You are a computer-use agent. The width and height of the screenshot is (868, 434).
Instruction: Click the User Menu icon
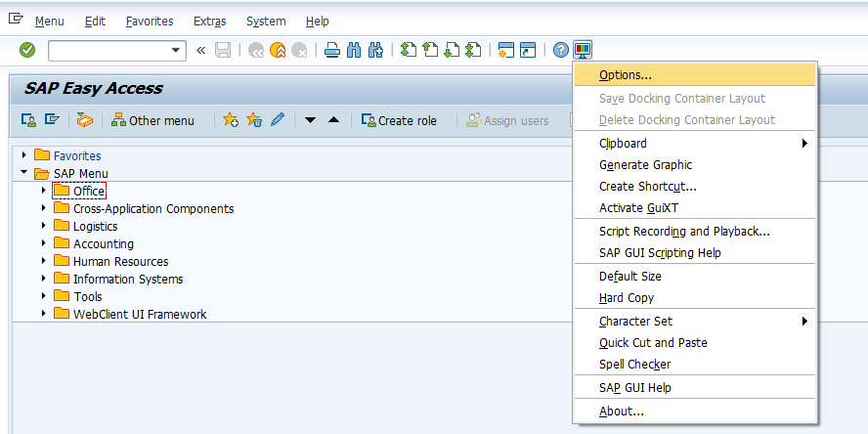[x=28, y=119]
